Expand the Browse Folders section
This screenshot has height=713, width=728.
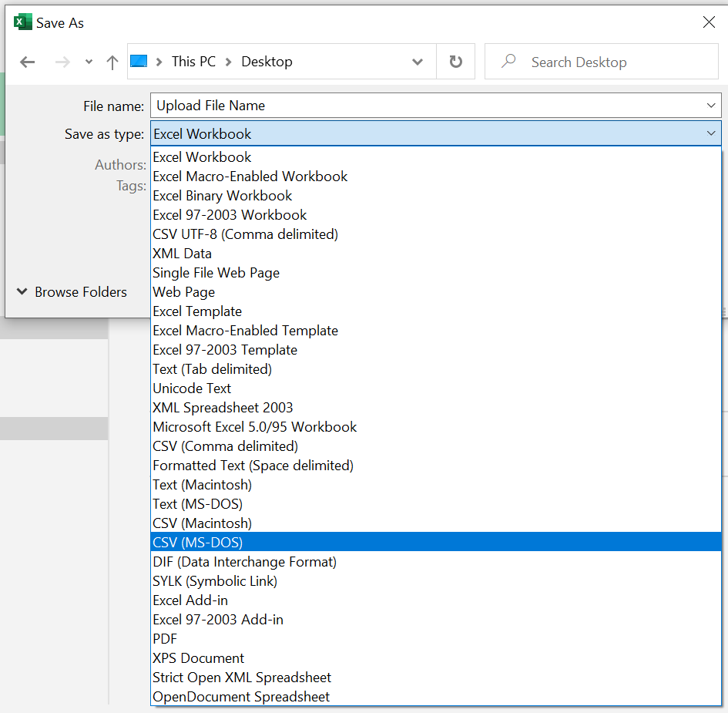(x=73, y=291)
